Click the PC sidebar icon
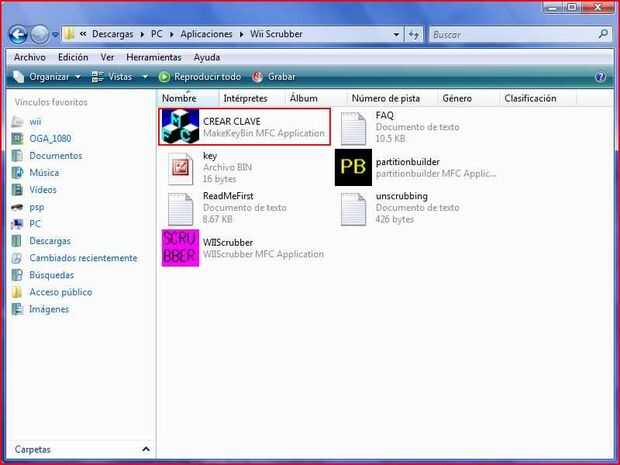The width and height of the screenshot is (620, 465). (17, 224)
